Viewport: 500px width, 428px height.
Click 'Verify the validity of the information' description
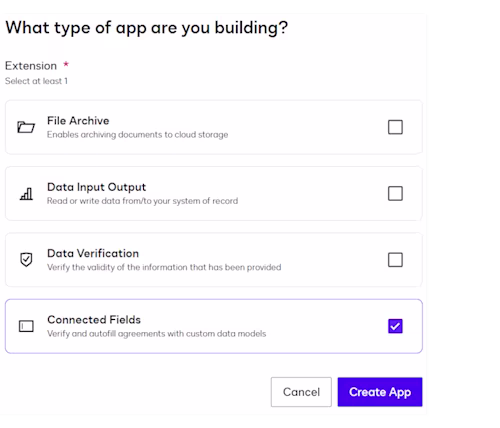164,267
